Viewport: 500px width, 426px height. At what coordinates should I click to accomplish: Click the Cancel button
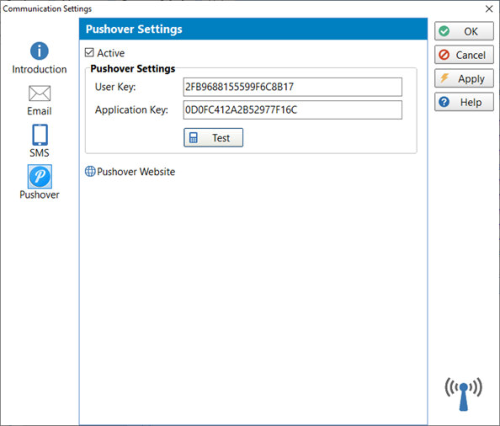pos(464,55)
